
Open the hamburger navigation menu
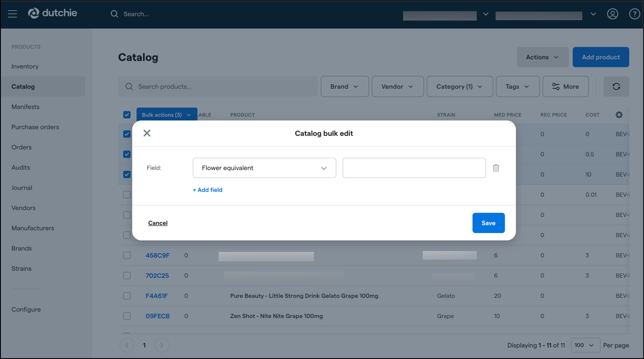point(12,14)
